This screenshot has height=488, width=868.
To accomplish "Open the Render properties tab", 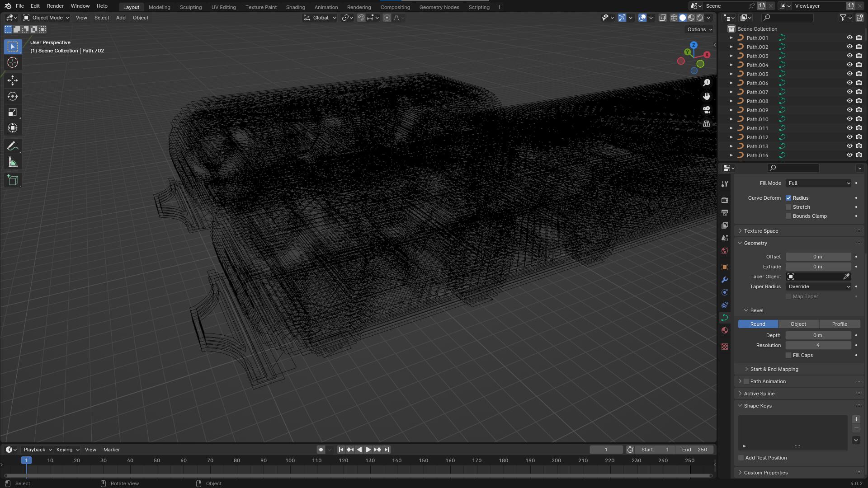I will coord(725,200).
